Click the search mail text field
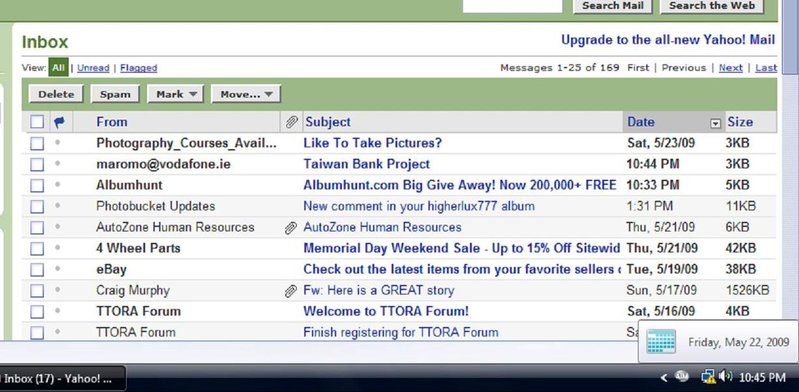This screenshot has width=799, height=392. point(512,6)
